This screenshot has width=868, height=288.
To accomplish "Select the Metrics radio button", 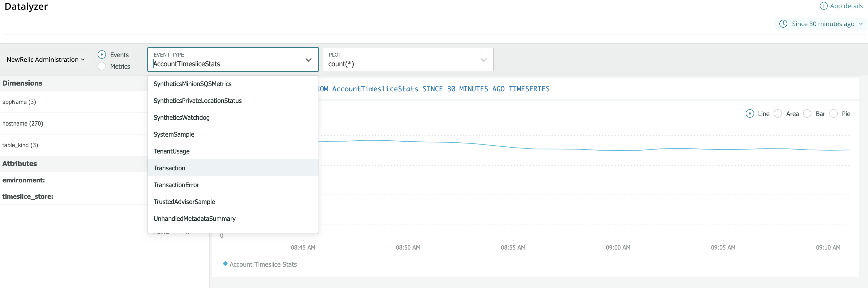I will tap(102, 66).
